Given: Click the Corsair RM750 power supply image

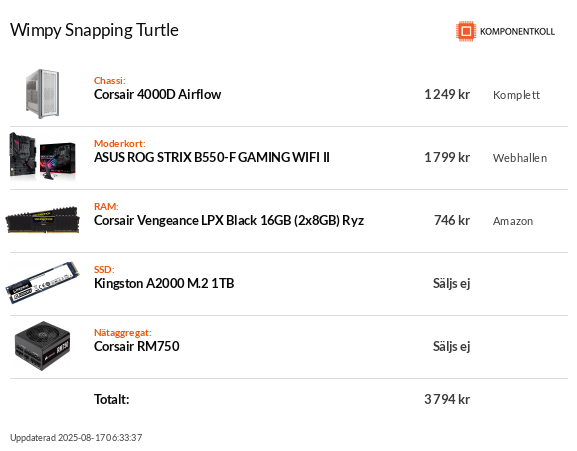Looking at the screenshot, I should coord(43,346).
